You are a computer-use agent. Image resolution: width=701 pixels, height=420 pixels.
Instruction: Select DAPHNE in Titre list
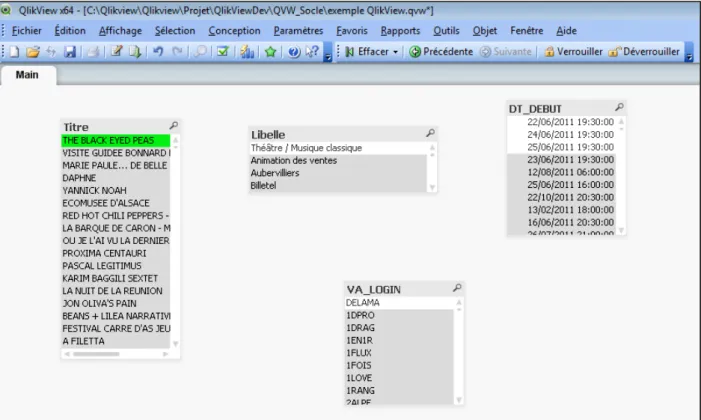coord(115,178)
